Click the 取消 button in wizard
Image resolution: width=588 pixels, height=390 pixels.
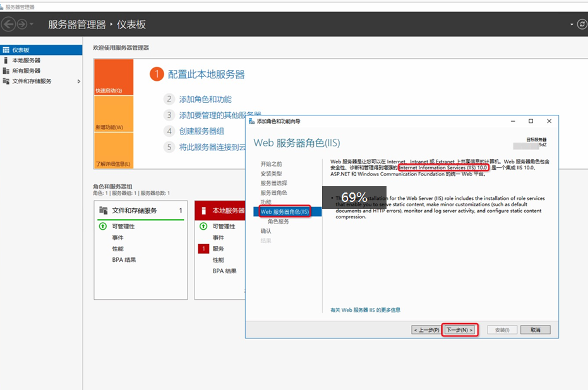pyautogui.click(x=535, y=330)
